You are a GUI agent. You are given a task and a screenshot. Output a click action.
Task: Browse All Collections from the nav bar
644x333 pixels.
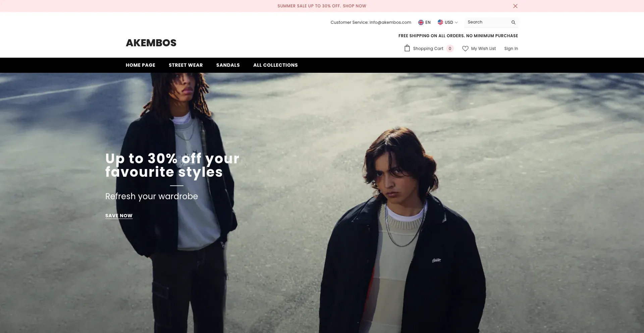click(x=275, y=65)
